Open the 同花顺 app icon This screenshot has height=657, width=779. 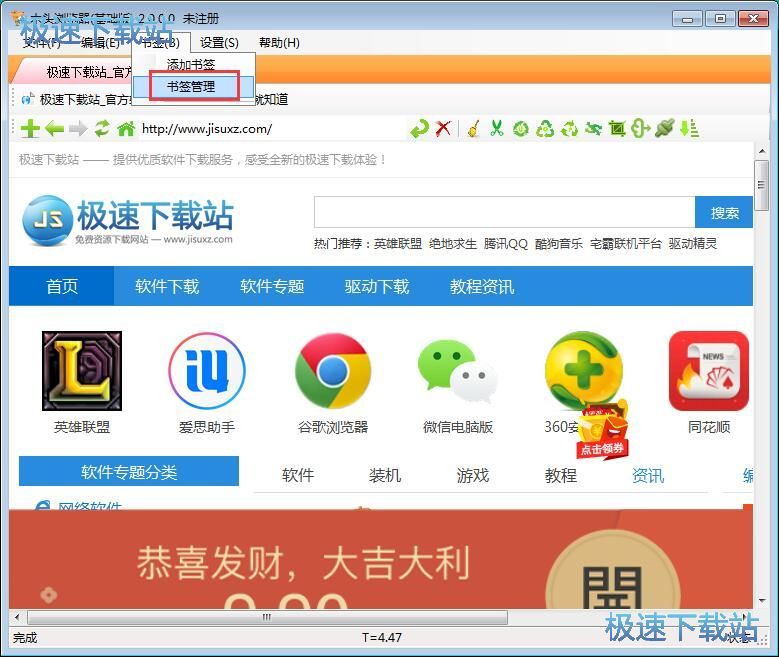[x=708, y=371]
